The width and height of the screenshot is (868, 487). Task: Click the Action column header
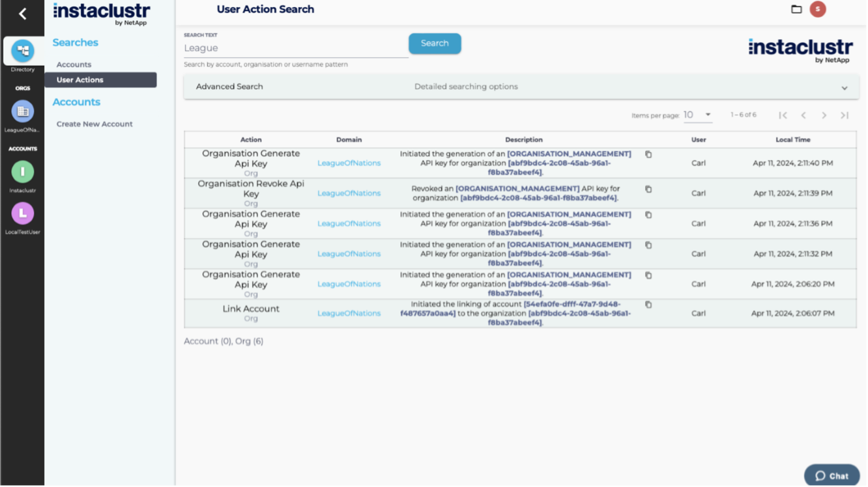(252, 140)
